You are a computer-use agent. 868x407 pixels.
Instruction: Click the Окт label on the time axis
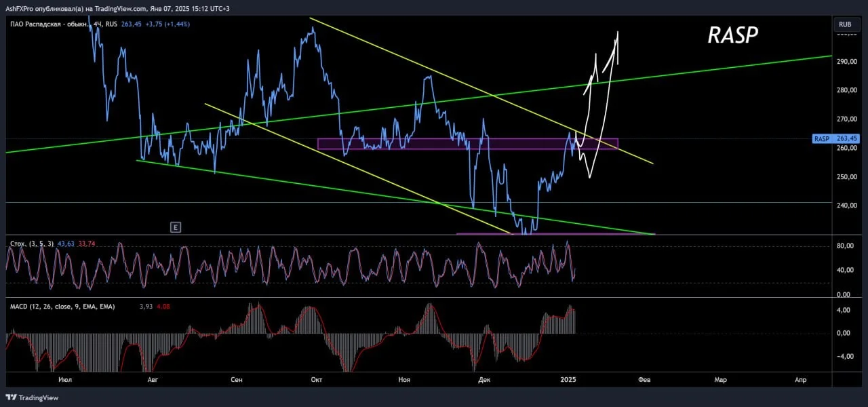pyautogui.click(x=316, y=380)
